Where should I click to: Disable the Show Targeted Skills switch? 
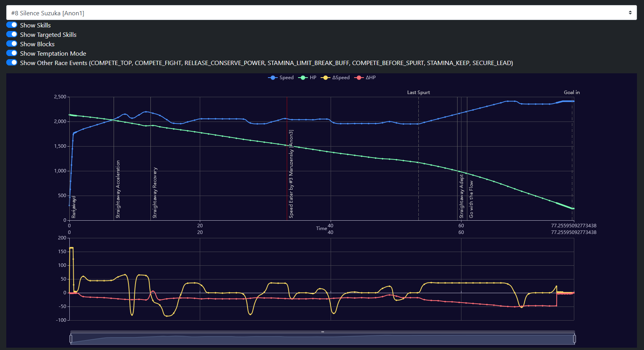click(x=12, y=34)
